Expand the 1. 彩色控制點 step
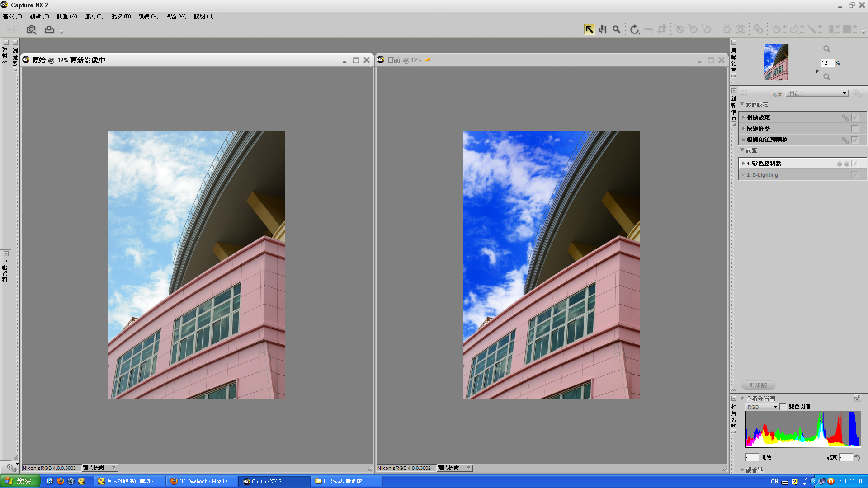 pyautogui.click(x=743, y=164)
